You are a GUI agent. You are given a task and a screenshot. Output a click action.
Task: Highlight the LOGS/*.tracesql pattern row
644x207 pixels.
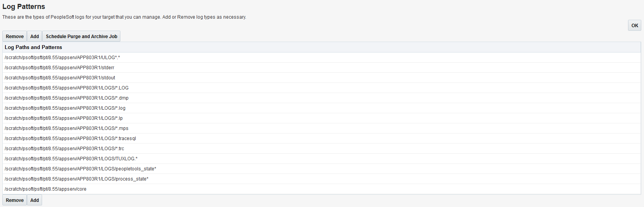pyautogui.click(x=70, y=139)
